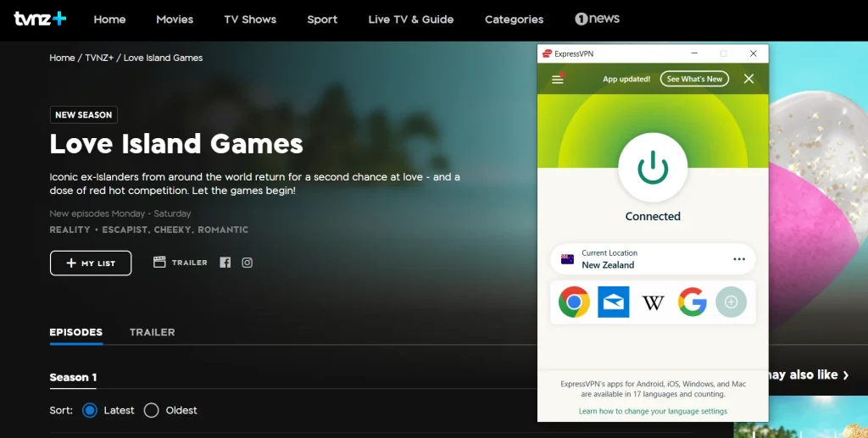This screenshot has height=438, width=868.
Task: Click the 'New episodes Monday - Saturday' text
Action: click(120, 213)
